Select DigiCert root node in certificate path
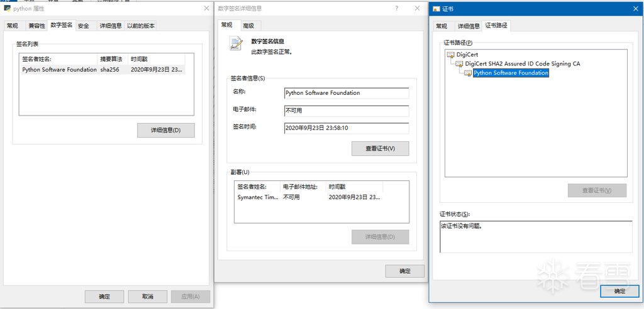The width and height of the screenshot is (644, 309). pos(467,55)
